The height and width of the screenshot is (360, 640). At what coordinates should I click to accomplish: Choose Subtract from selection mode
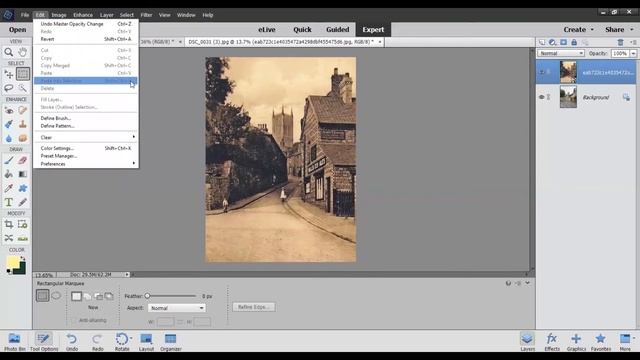pos(98,296)
